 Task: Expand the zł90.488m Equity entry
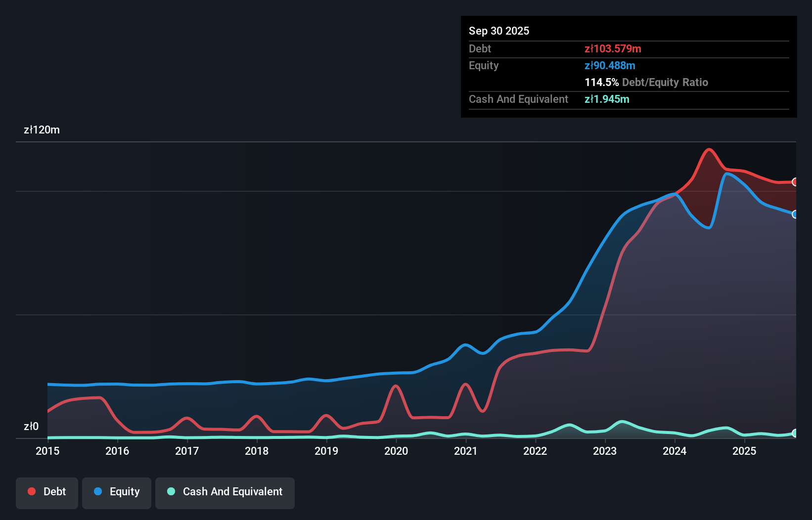(610, 65)
